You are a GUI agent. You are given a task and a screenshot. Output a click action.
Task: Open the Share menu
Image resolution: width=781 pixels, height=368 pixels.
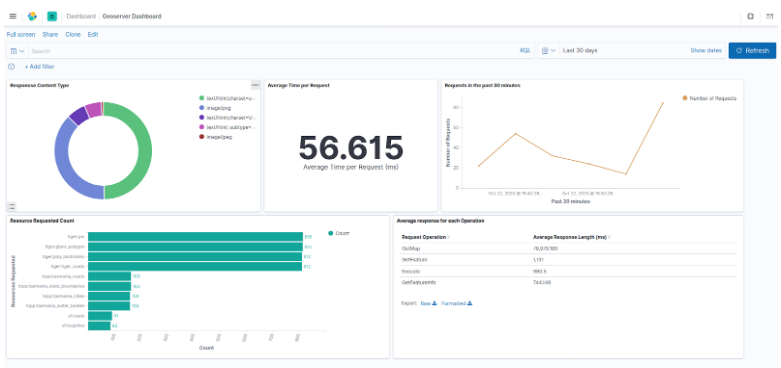[50, 35]
